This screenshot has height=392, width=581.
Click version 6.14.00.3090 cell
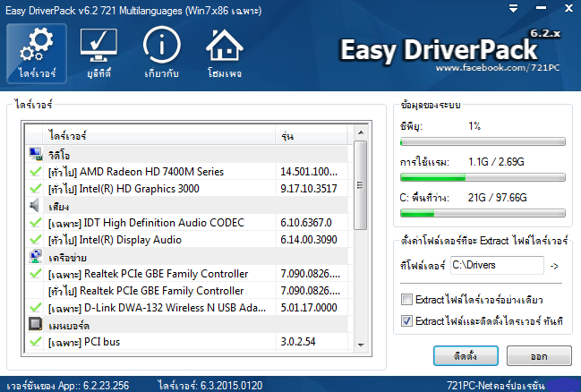[x=309, y=240]
